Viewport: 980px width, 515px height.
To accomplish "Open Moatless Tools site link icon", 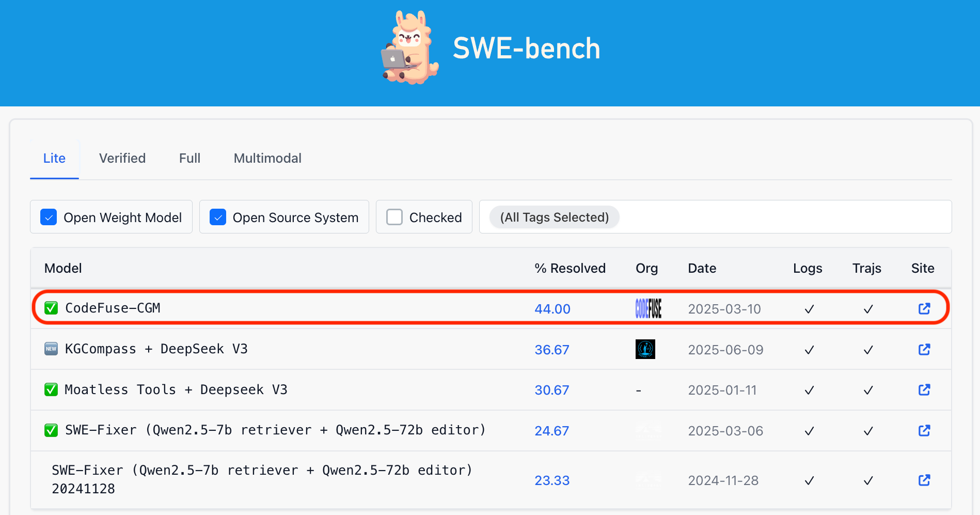I will [924, 389].
